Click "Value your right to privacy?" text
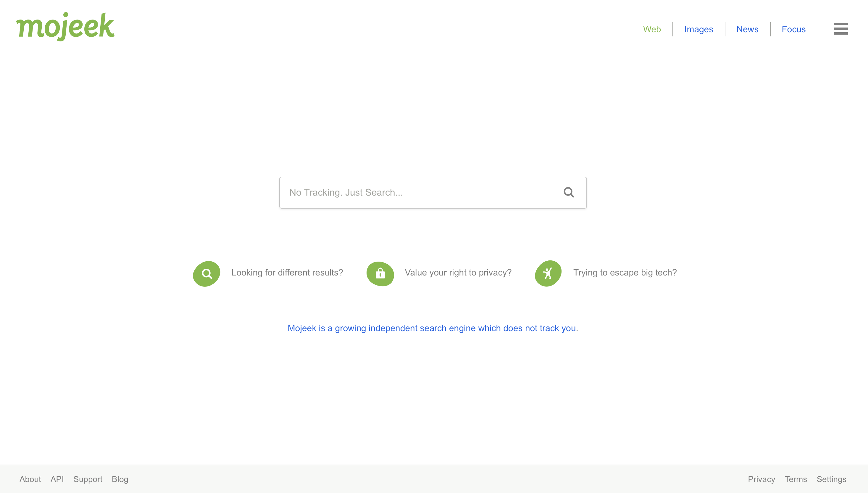Viewport: 868px width, 493px height. click(x=458, y=273)
